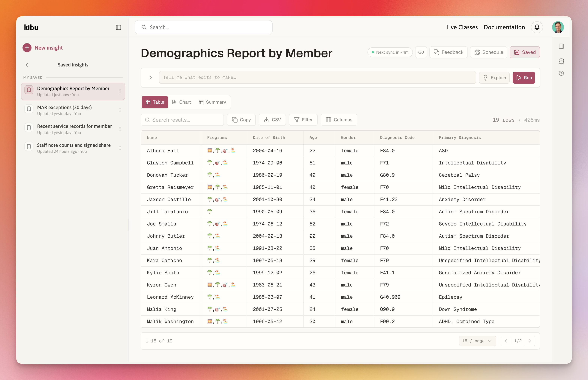Go to the next results page arrow
The height and width of the screenshot is (380, 588).
point(530,341)
